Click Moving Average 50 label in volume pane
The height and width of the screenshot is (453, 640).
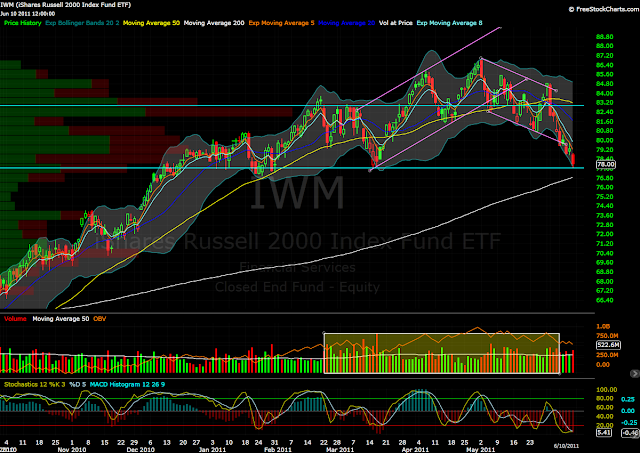[x=60, y=319]
